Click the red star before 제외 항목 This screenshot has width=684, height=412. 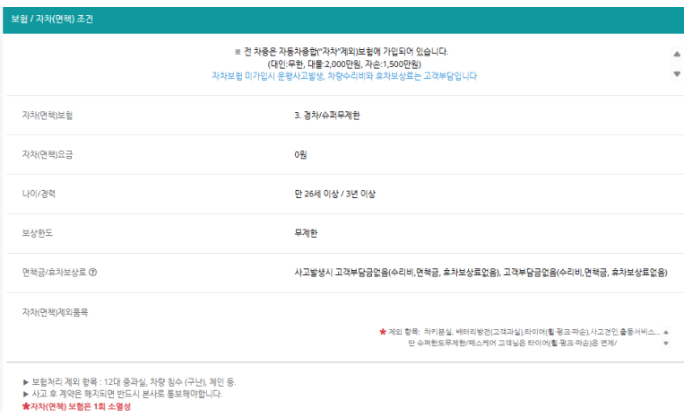[x=383, y=332]
